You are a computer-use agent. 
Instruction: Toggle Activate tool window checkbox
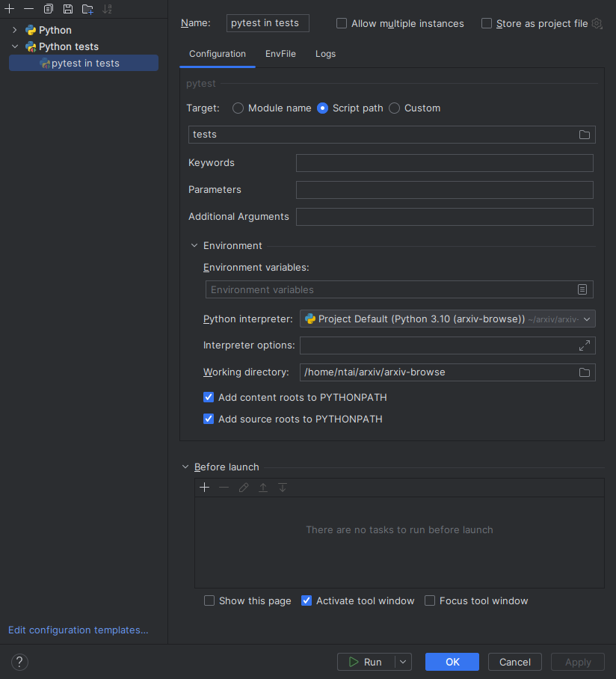(x=307, y=600)
